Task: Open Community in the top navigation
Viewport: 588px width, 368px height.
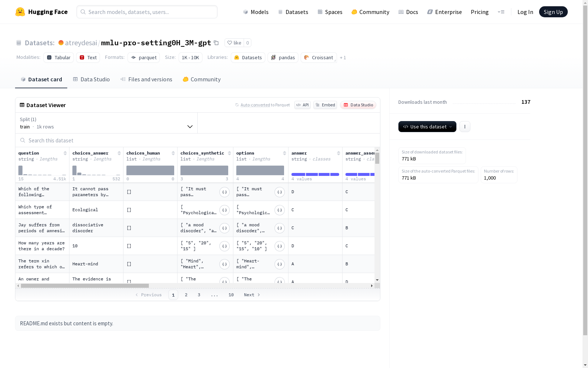Action: [370, 12]
